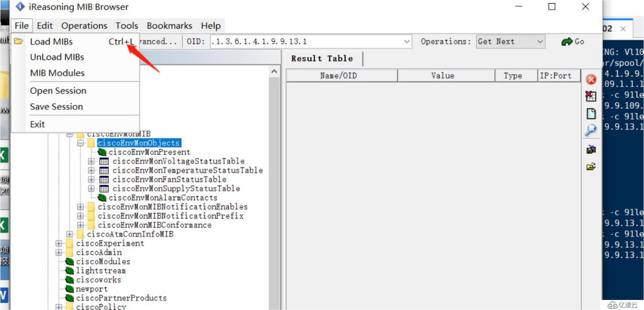644x310 pixels.
Task: Expand ciscoEnvMonTemperatureStatusTable node
Action: (x=91, y=170)
